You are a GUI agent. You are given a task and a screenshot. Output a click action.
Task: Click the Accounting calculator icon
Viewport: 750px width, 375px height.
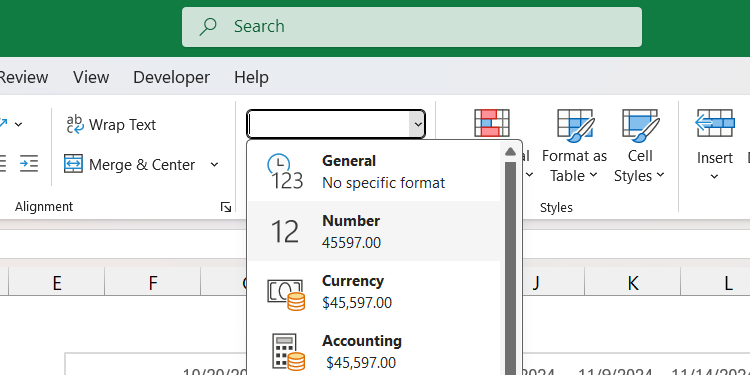pyautogui.click(x=288, y=352)
